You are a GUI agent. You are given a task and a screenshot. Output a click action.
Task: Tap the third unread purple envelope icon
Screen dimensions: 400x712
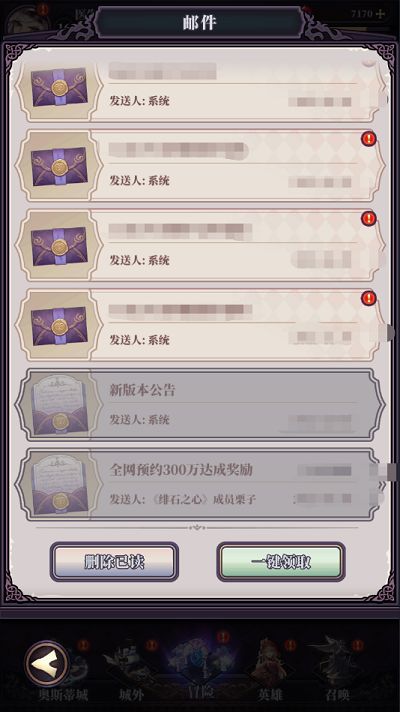click(59, 246)
